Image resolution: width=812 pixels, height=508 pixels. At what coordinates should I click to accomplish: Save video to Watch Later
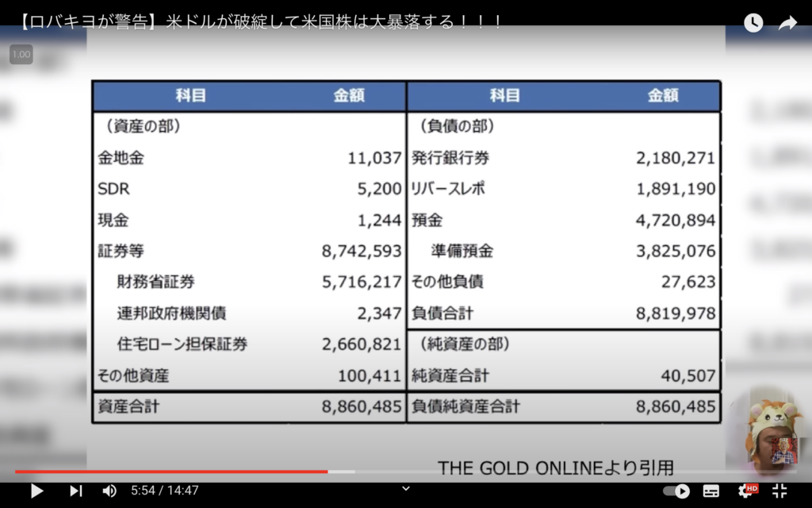click(753, 23)
